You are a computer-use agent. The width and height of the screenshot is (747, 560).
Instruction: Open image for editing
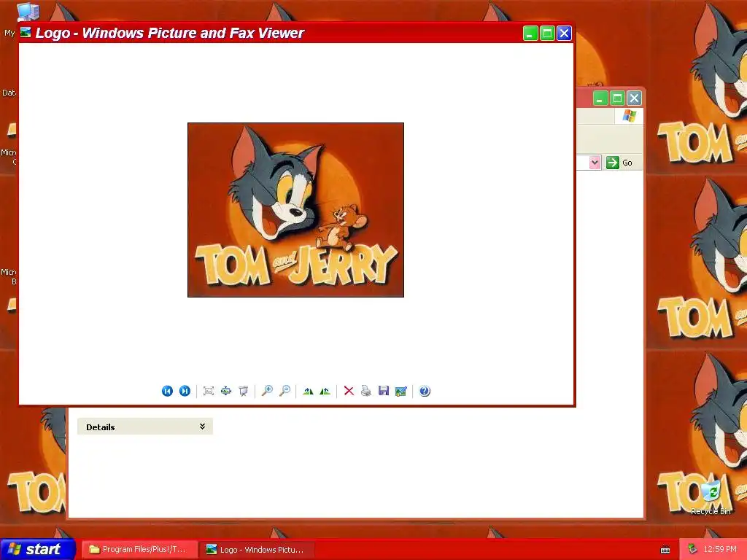(x=401, y=391)
